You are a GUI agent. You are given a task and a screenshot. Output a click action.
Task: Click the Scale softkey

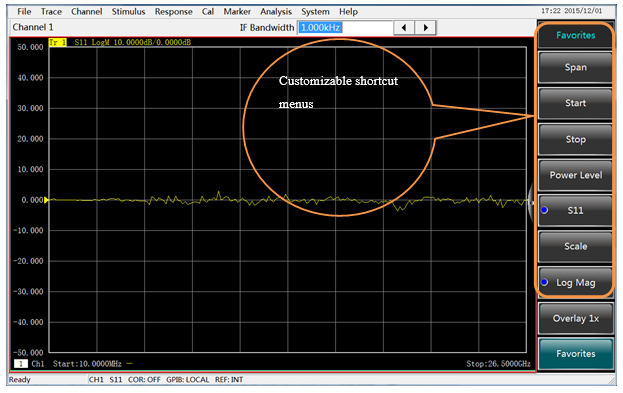575,246
